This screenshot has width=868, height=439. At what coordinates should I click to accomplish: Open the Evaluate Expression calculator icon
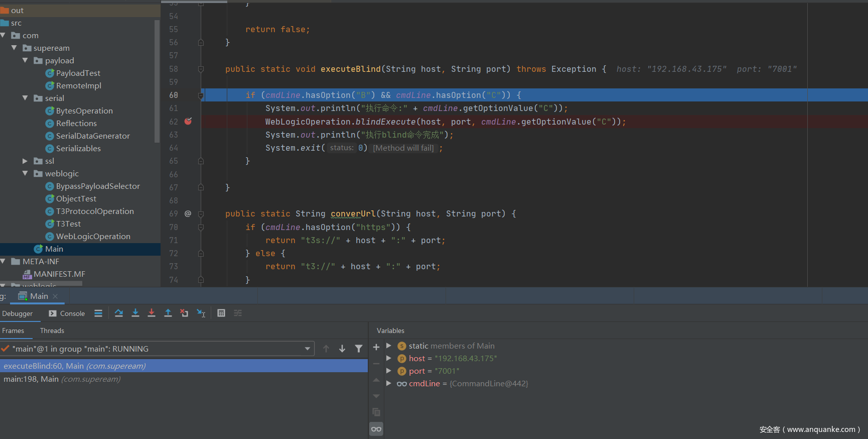pos(221,313)
